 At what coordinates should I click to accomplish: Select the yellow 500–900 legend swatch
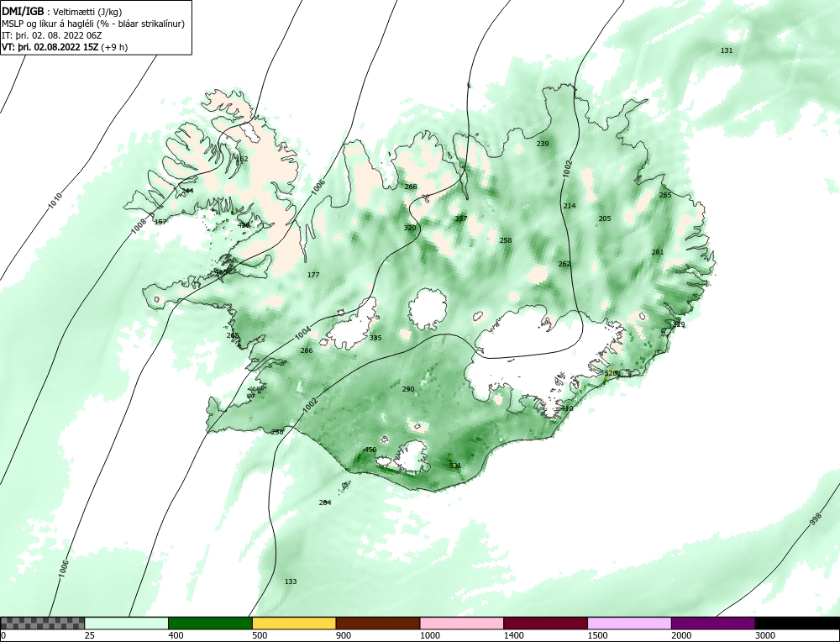pyautogui.click(x=294, y=624)
